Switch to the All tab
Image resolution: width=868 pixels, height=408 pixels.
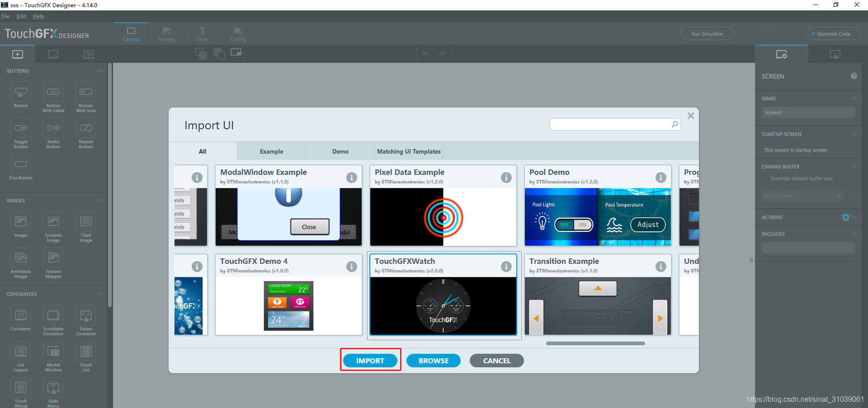(x=203, y=151)
